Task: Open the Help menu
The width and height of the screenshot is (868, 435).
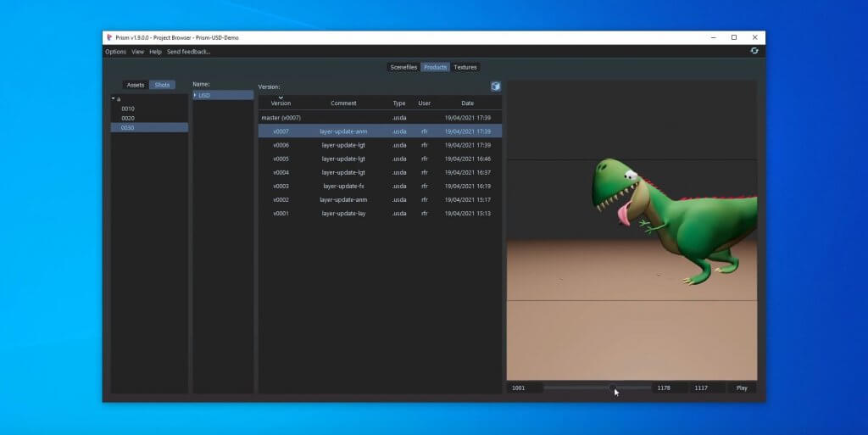Action: (156, 52)
